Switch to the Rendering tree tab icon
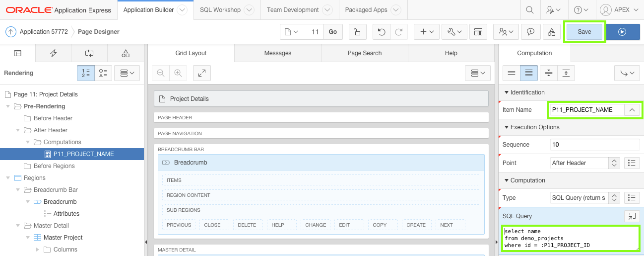 click(18, 53)
